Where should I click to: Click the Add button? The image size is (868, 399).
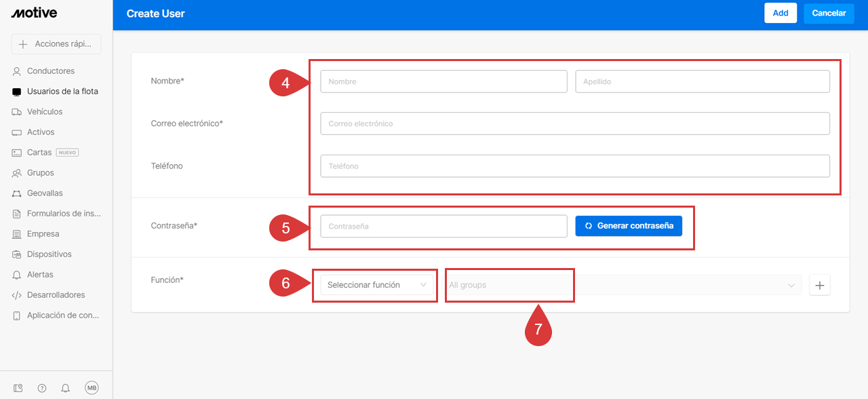point(781,13)
